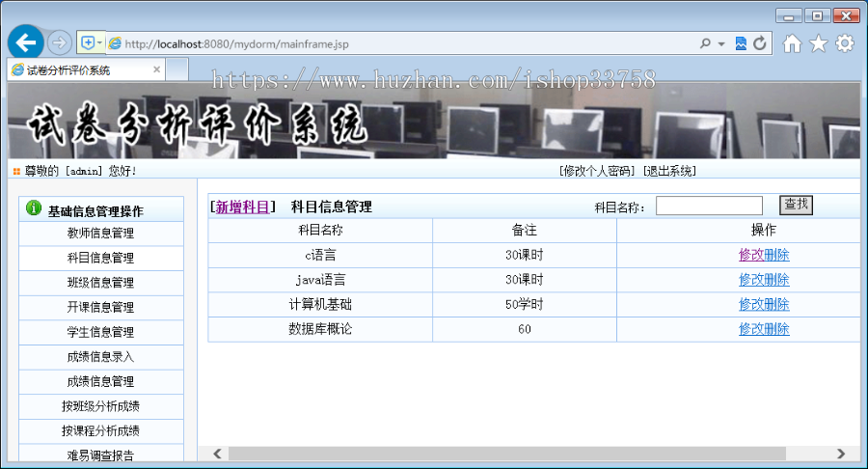The height and width of the screenshot is (469, 868).
Task: Click 删除 for the 数据库概论 row
Action: tap(776, 329)
